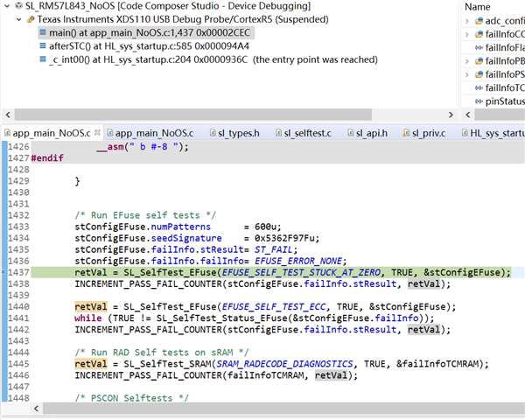Image resolution: width=525 pixels, height=420 pixels.
Task: Click the Name column header
Action: click(478, 7)
